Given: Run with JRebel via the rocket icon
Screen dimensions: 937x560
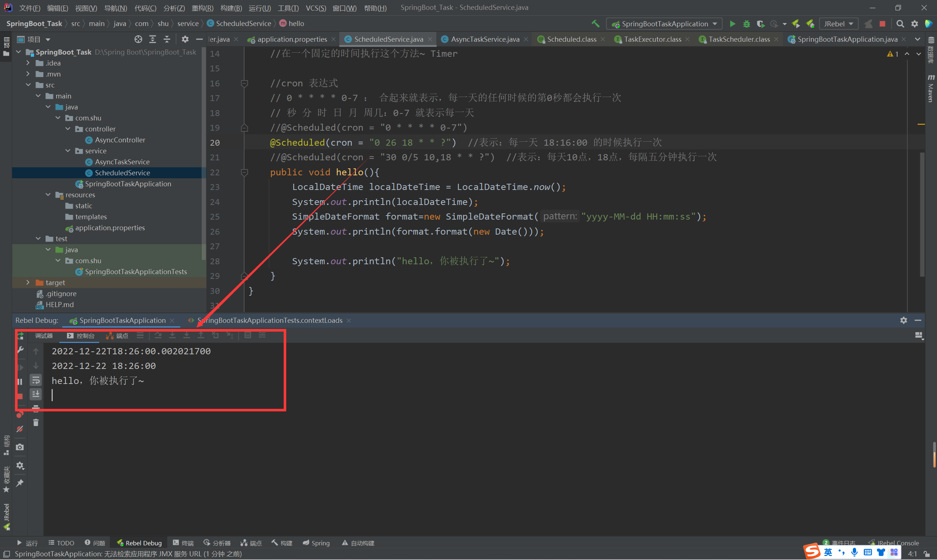Looking at the screenshot, I should click(x=796, y=24).
